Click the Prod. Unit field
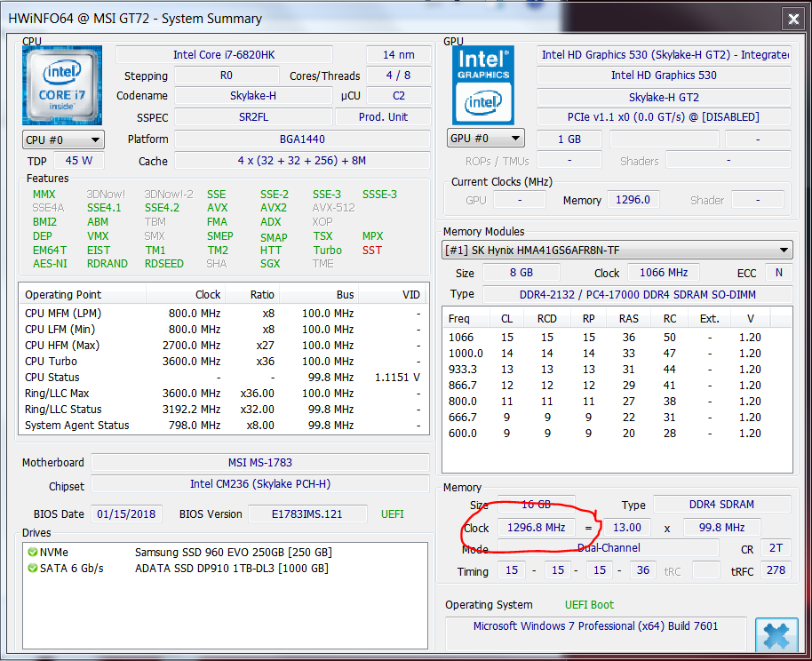The image size is (812, 661). [383, 117]
